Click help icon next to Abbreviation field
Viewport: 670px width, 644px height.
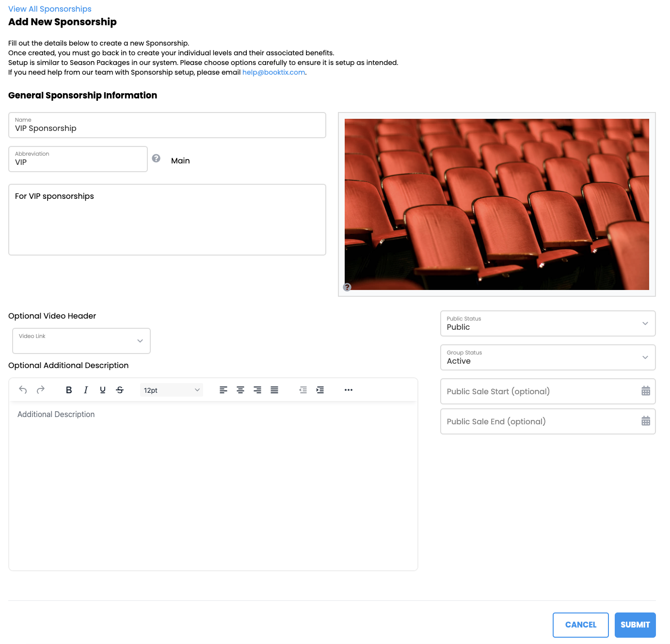pos(156,158)
